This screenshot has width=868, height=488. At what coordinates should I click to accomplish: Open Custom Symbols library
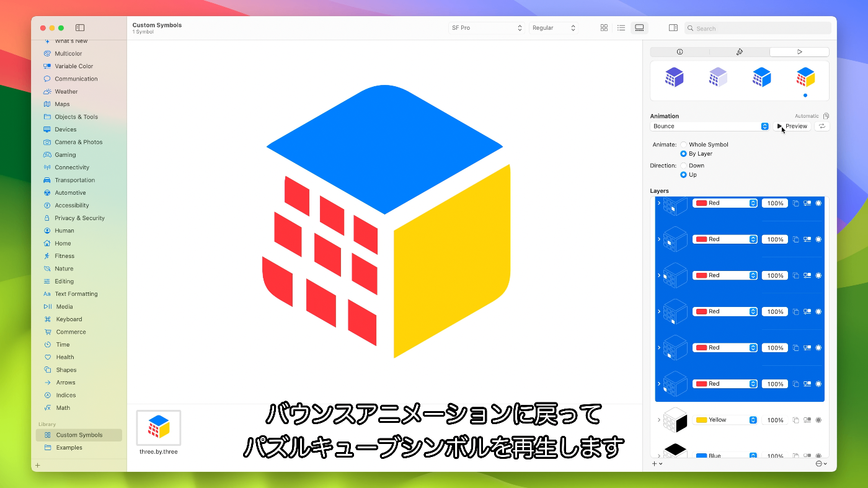tap(79, 435)
